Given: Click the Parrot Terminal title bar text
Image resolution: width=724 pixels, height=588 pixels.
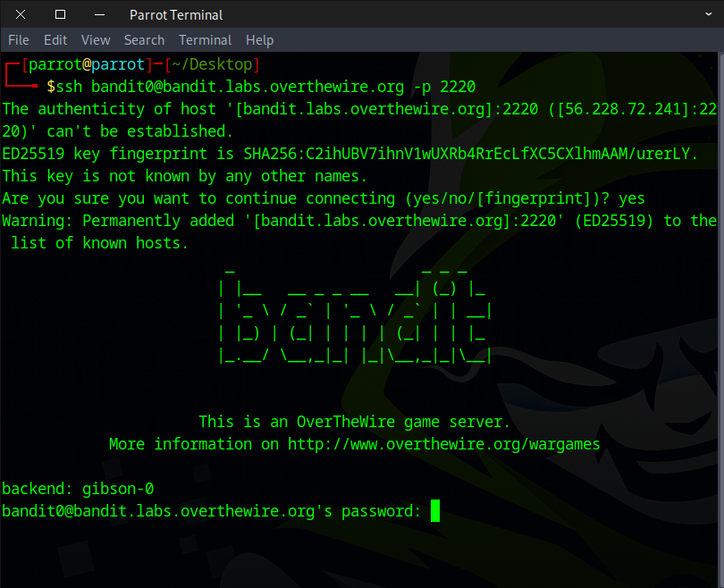Looking at the screenshot, I should pos(176,14).
